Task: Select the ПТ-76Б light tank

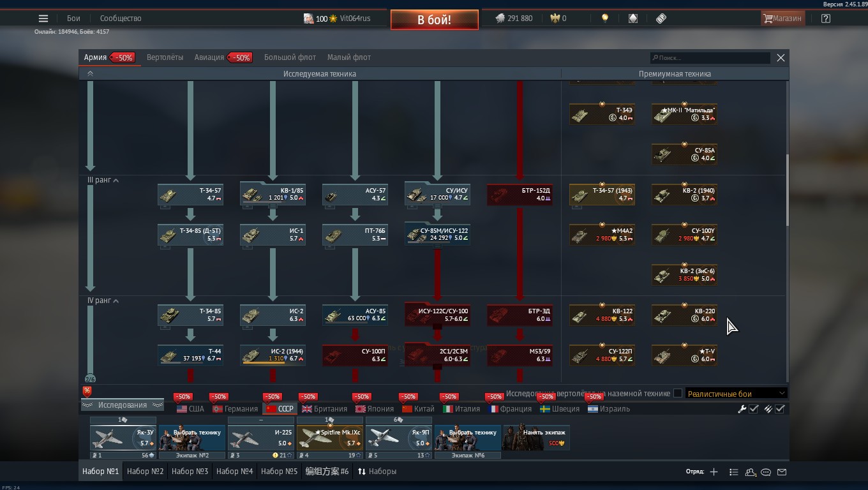Action: pos(355,235)
